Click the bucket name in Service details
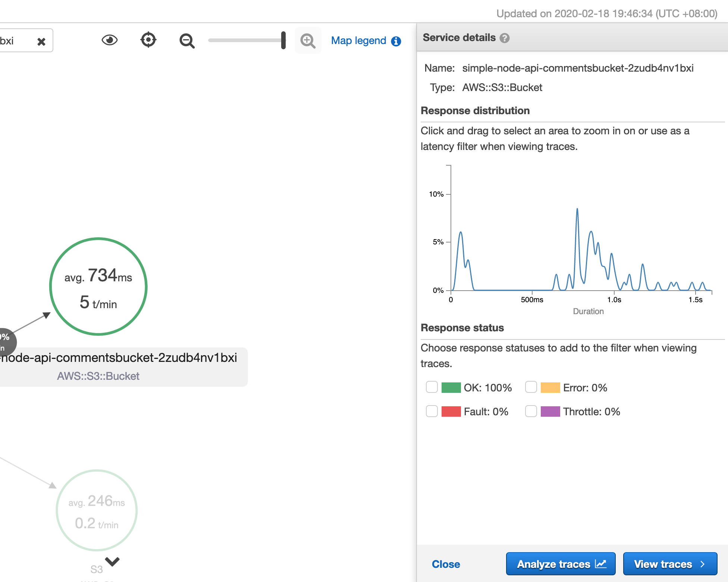This screenshot has height=582, width=728. (x=578, y=68)
